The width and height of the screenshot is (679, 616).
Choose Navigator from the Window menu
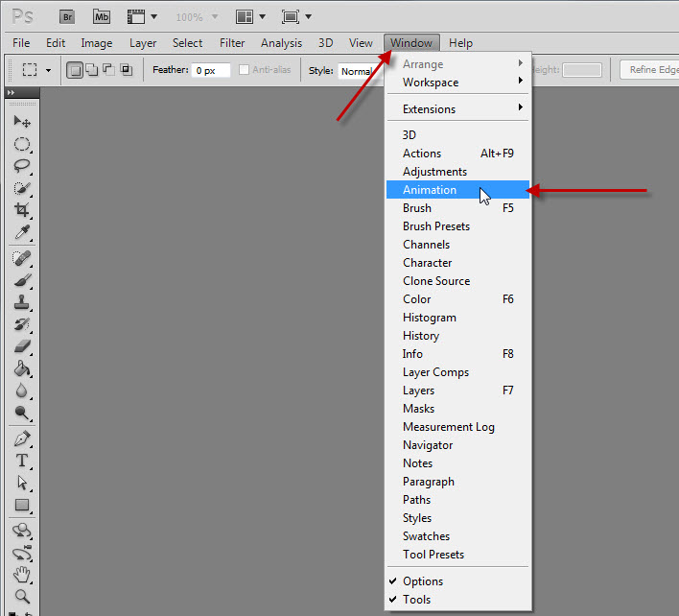[457, 445]
